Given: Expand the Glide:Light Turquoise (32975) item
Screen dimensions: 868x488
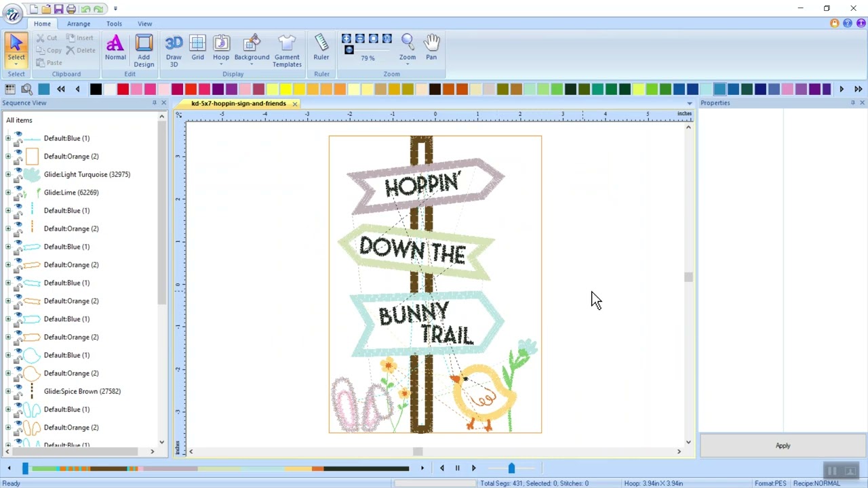Looking at the screenshot, I should tap(8, 174).
